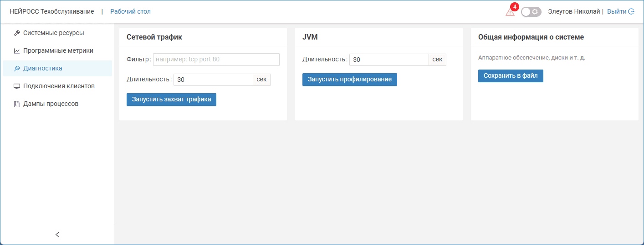This screenshot has width=644, height=245.
Task: Select Подключения клиентов in the sidebar
Action: click(59, 86)
